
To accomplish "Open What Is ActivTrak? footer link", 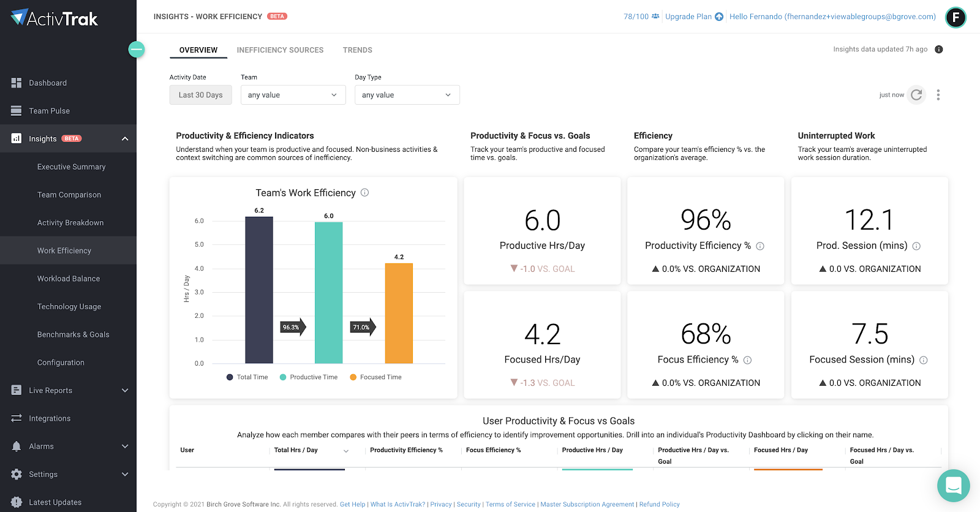I will coord(398,505).
